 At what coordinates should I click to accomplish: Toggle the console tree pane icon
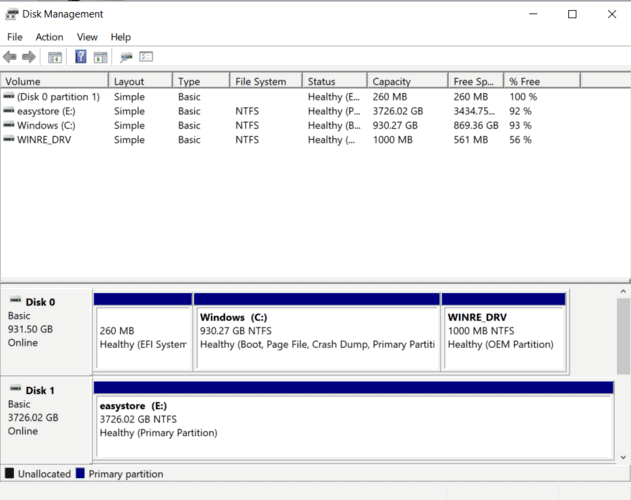(55, 57)
